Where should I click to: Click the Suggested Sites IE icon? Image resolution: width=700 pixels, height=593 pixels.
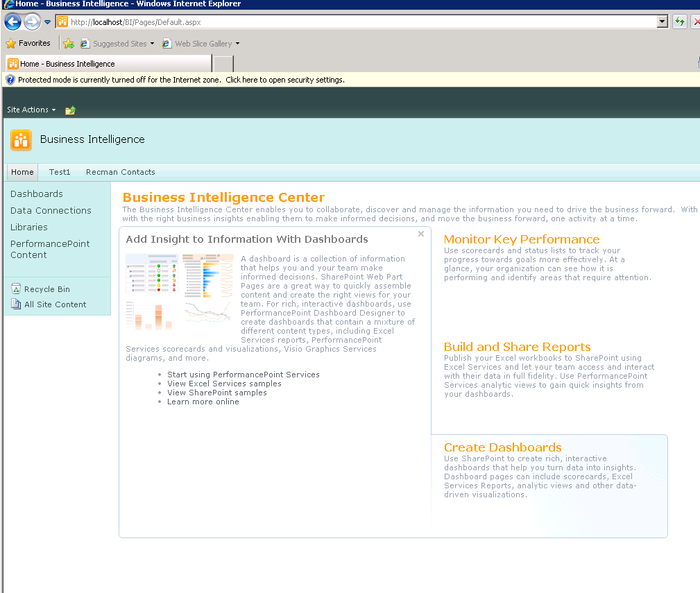[85, 43]
